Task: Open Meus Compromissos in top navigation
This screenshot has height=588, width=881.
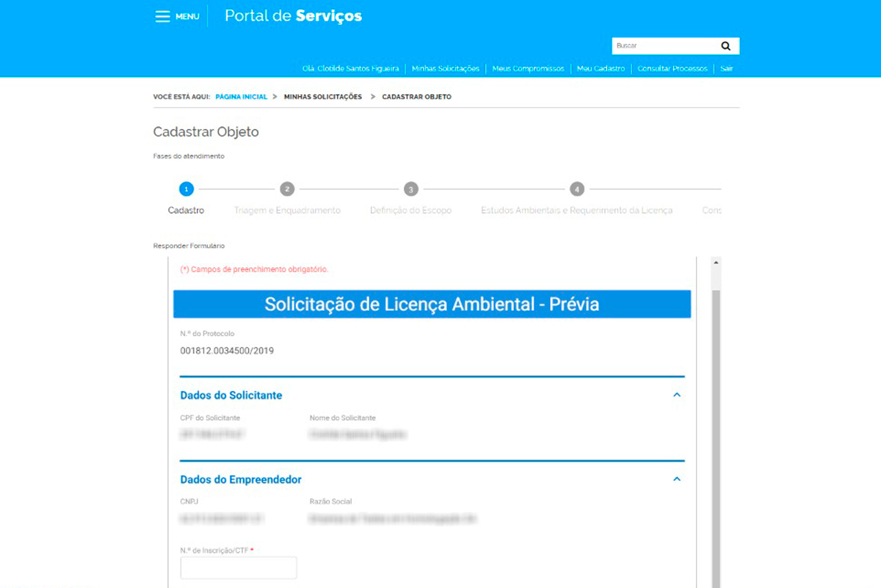Action: 528,68
